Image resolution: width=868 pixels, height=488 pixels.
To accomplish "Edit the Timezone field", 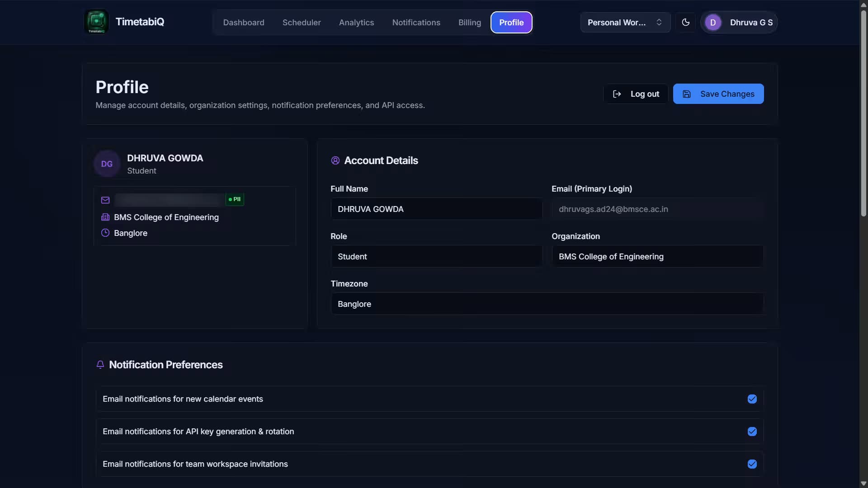I will [547, 304].
